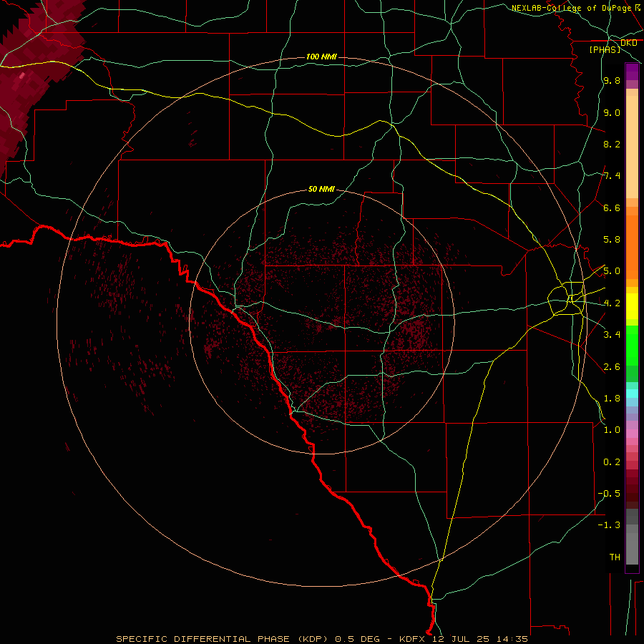644x644 pixels.
Task: Pick the purple segment atop the color bar
Action: [632, 72]
